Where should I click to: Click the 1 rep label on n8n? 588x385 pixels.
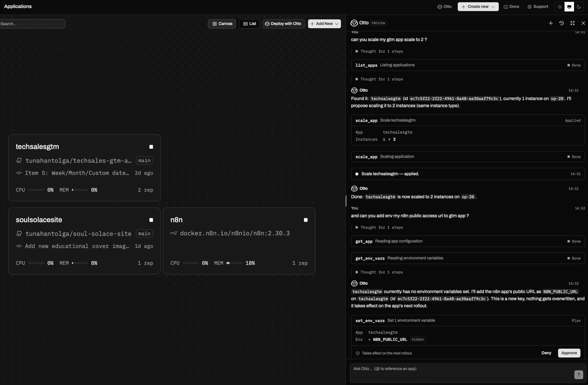(x=300, y=263)
